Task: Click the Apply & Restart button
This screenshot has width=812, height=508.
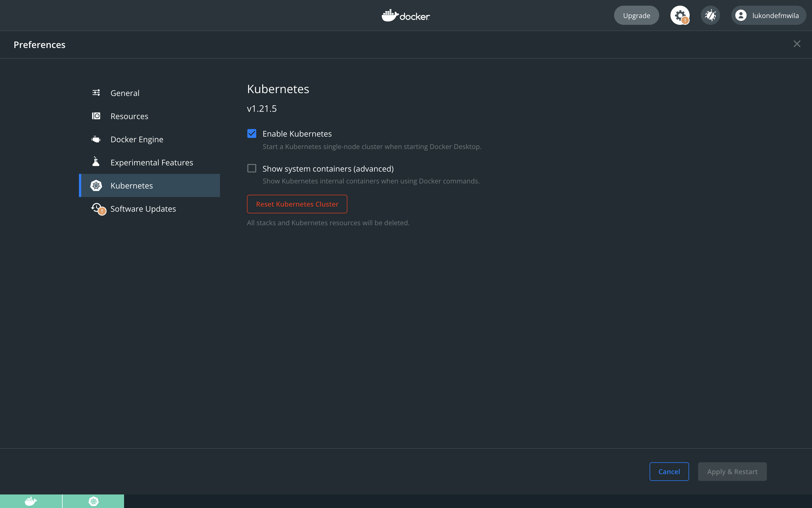Action: click(x=732, y=471)
